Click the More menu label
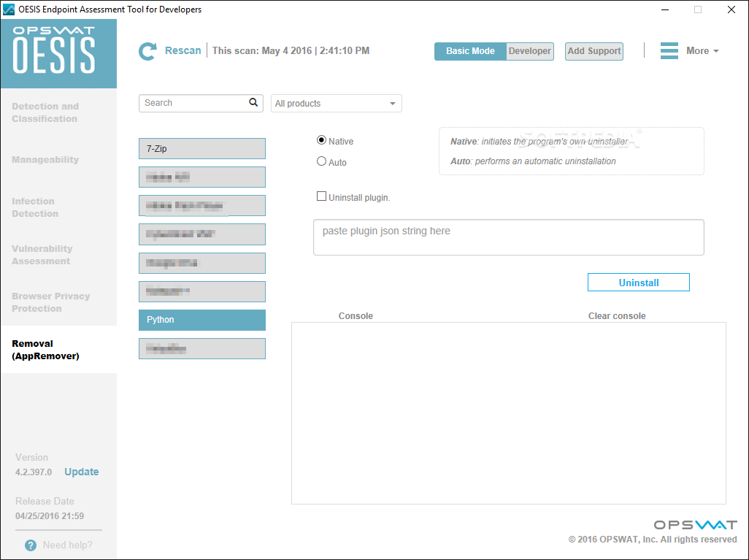The image size is (749, 560). tap(697, 50)
